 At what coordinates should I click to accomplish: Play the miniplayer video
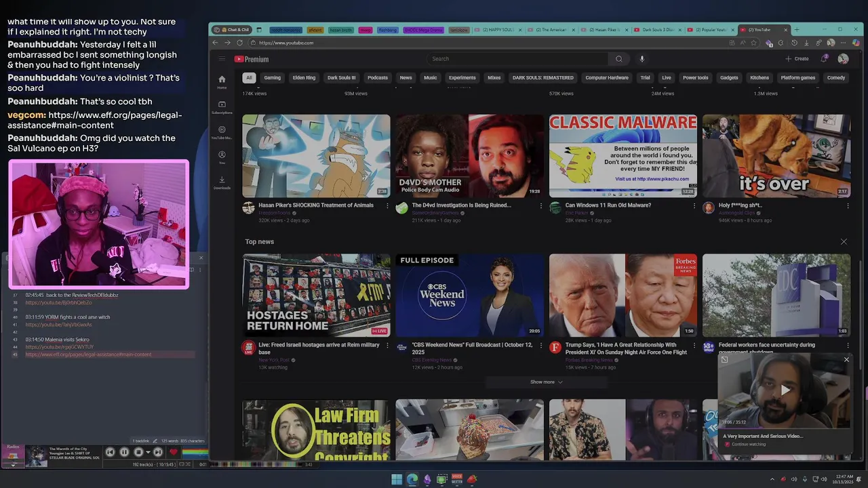point(785,390)
